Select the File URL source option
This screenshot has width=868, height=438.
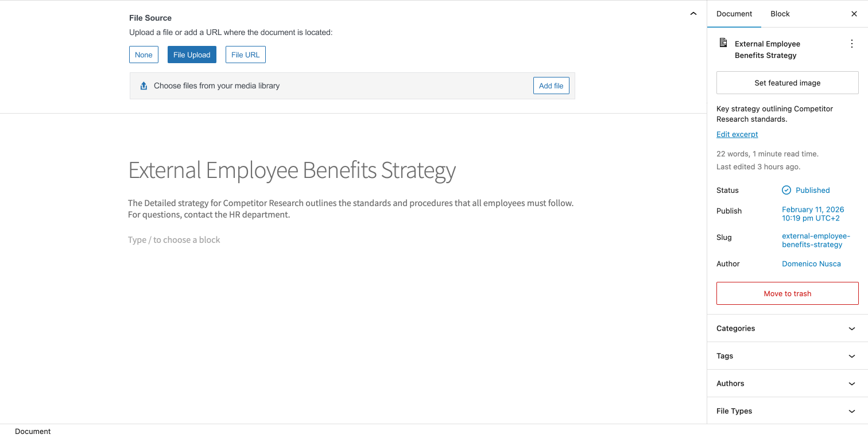click(246, 55)
